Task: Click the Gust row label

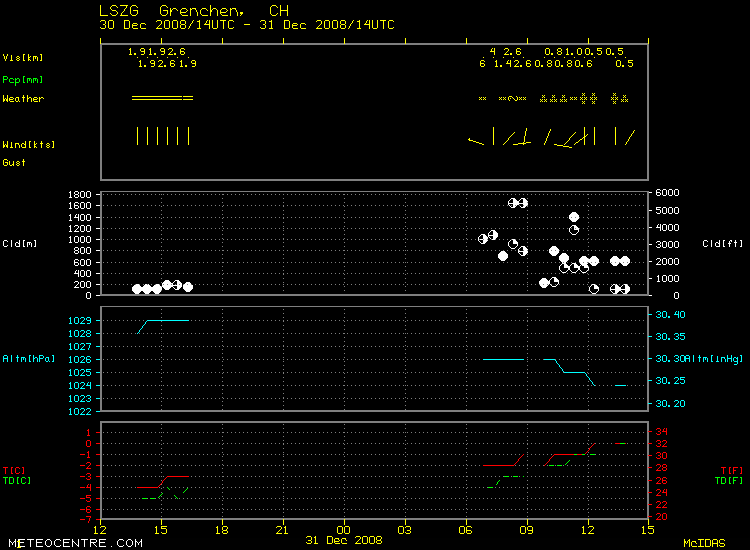Action: (14, 162)
